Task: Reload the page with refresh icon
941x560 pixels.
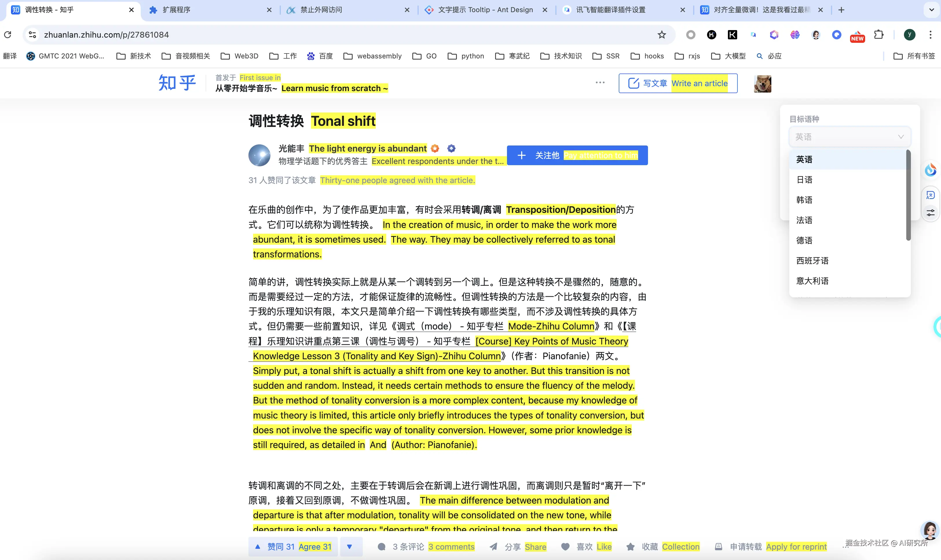Action: click(x=8, y=35)
